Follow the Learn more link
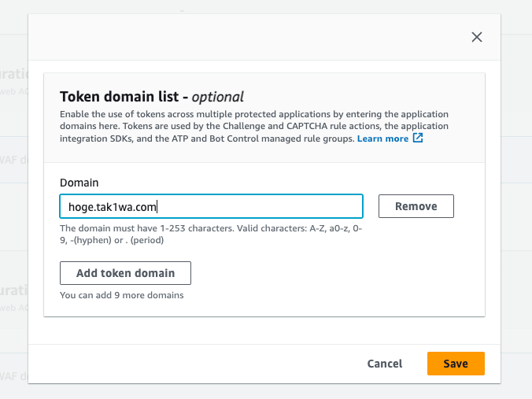Screen dimensions: 532x399 tap(382, 139)
